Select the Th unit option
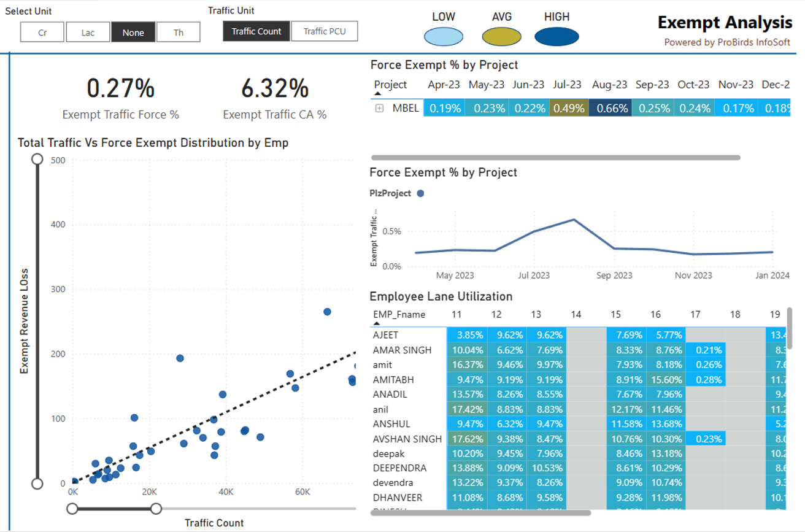The height and width of the screenshot is (532, 805). 179,33
